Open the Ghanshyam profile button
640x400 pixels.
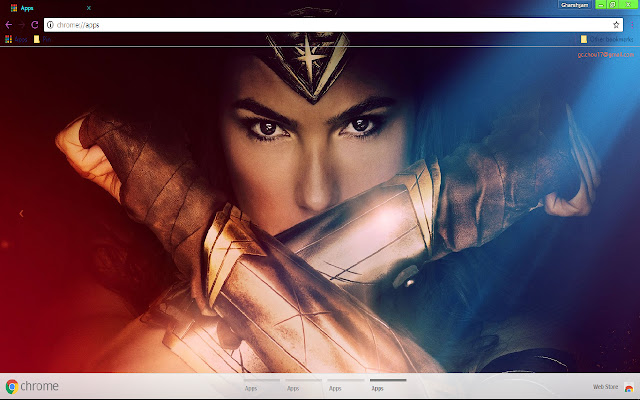(574, 5)
